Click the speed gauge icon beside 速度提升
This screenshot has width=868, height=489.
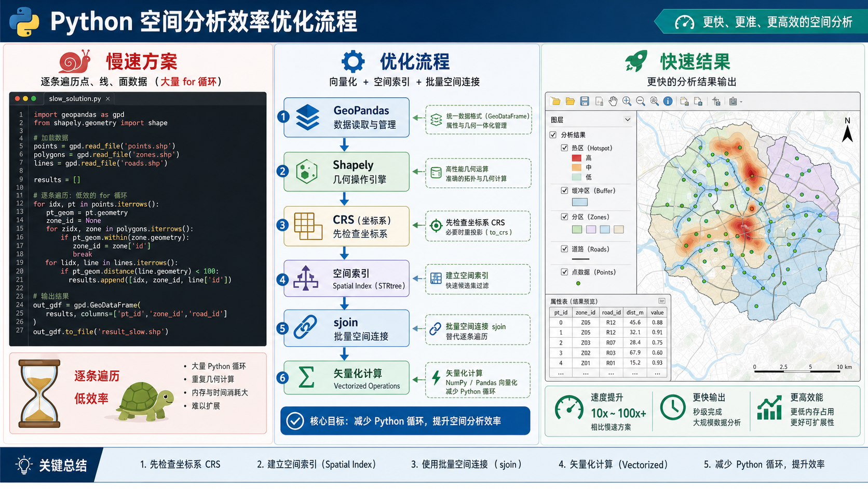569,408
